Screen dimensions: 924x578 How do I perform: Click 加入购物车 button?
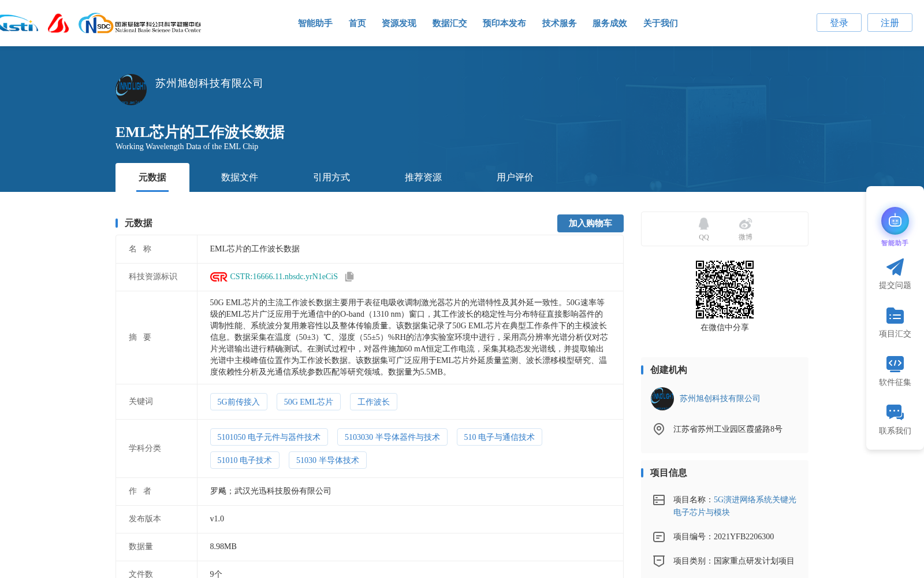(x=590, y=223)
